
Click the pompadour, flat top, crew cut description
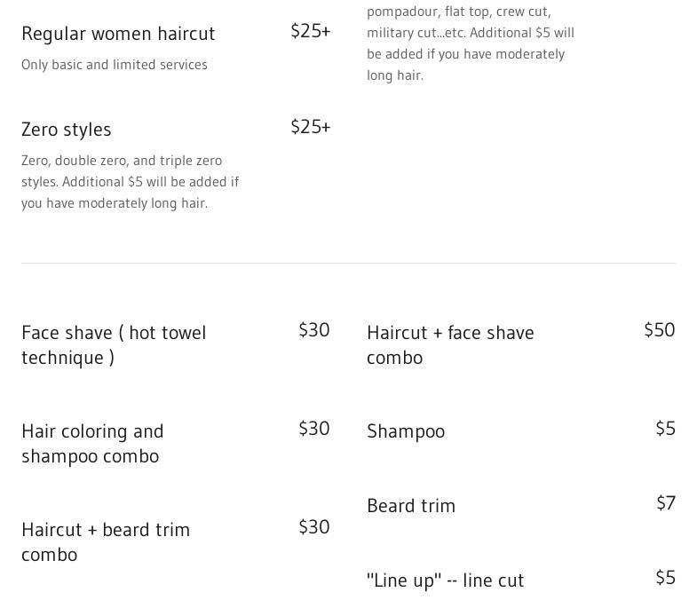pos(471,43)
